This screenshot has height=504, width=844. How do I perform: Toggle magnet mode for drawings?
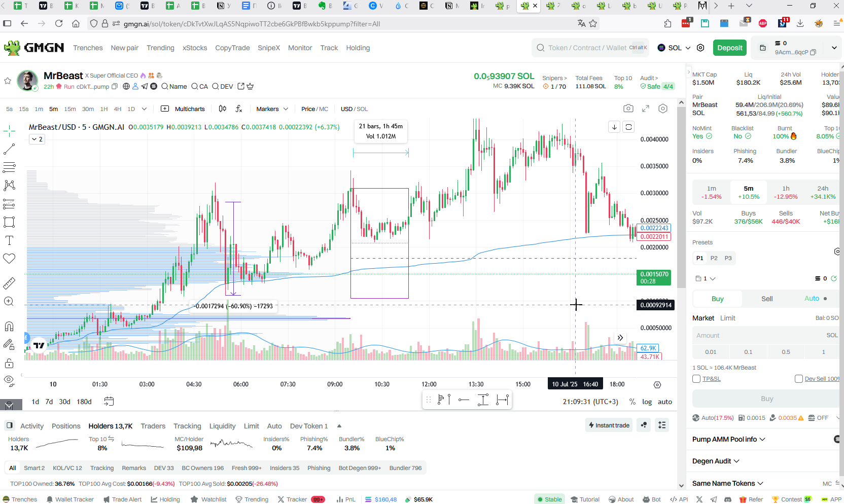(x=9, y=326)
